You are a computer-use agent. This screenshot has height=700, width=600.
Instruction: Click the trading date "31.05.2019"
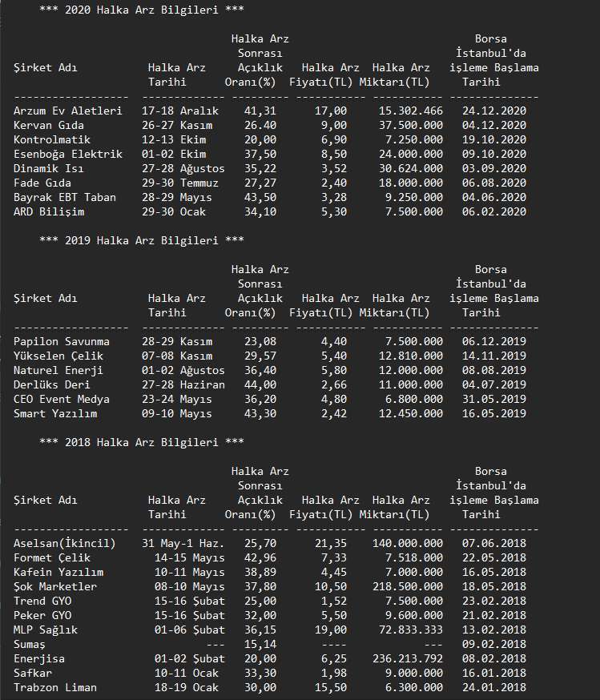point(494,399)
